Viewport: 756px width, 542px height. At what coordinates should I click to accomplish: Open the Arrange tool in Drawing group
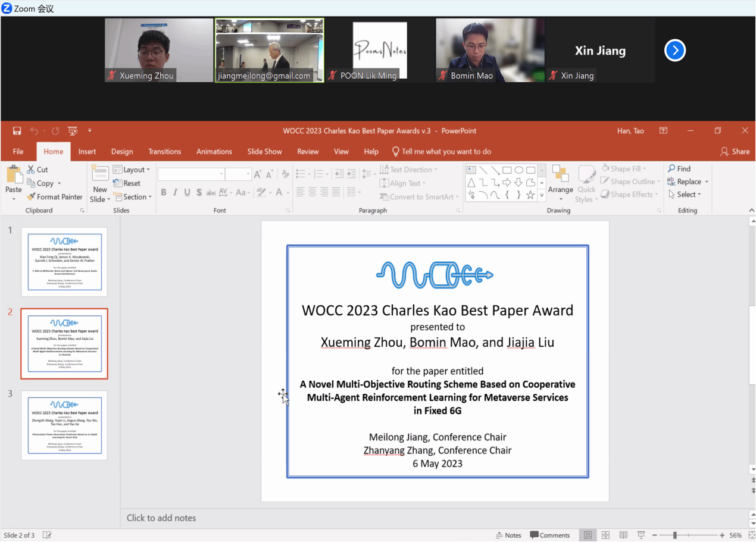pos(560,180)
